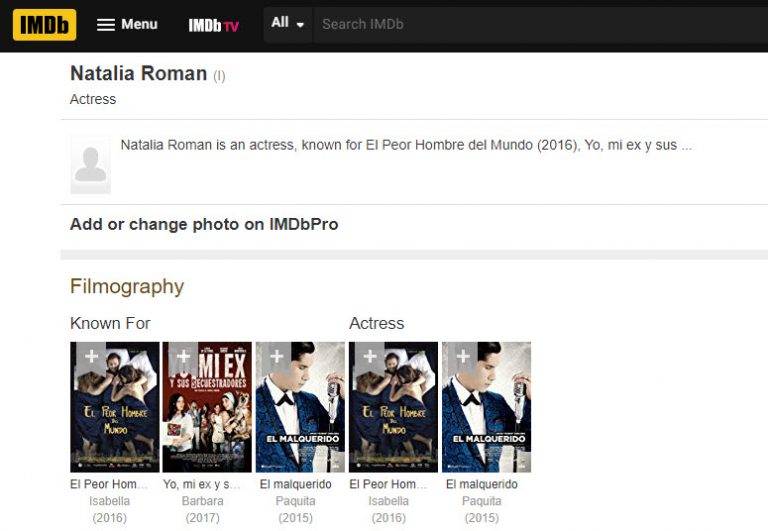Add Yo, mi ex y sus to watchlist

click(184, 356)
